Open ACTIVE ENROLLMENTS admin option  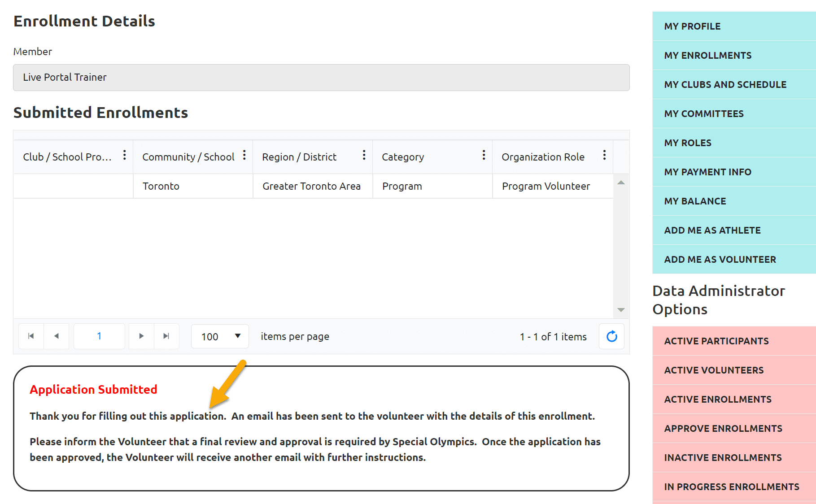point(734,400)
